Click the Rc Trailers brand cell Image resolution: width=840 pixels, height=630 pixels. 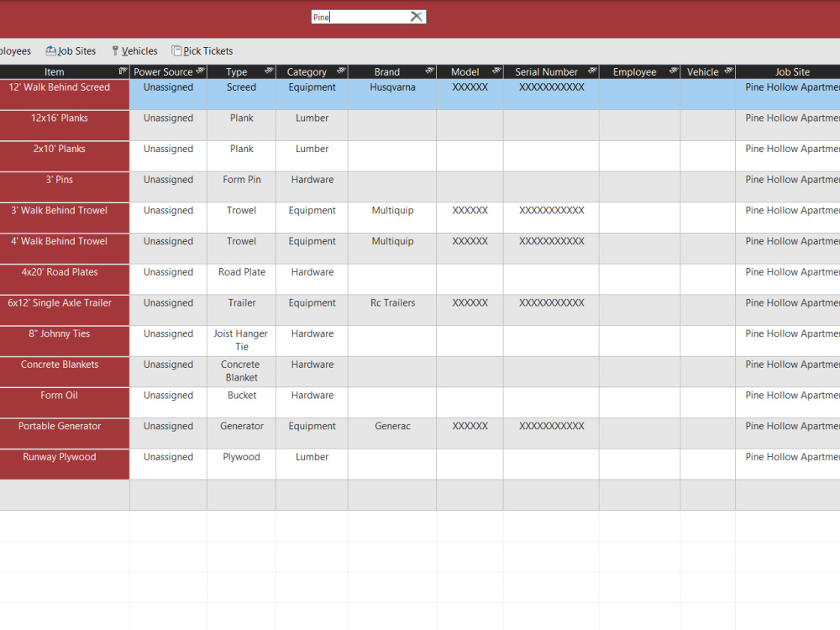(x=392, y=310)
